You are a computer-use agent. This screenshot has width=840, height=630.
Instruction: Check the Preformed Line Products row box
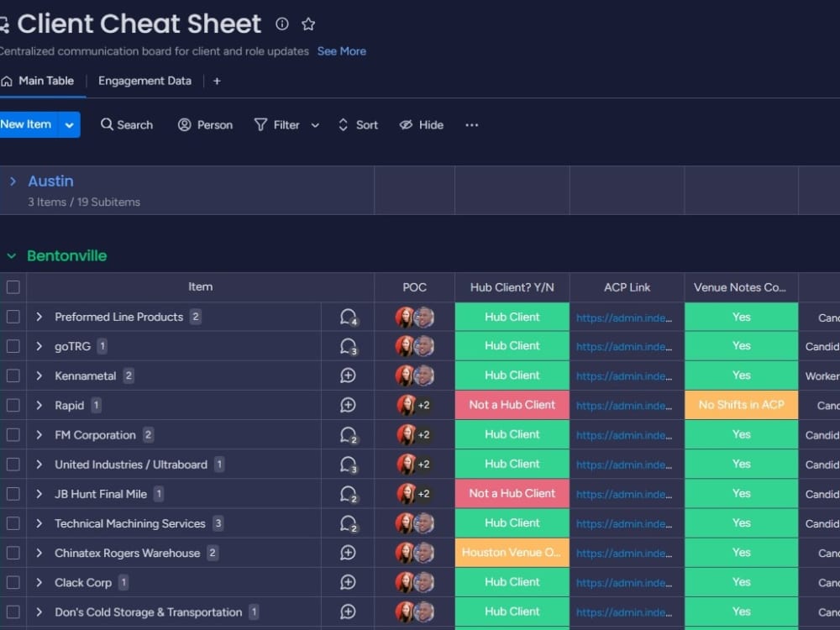tap(13, 318)
